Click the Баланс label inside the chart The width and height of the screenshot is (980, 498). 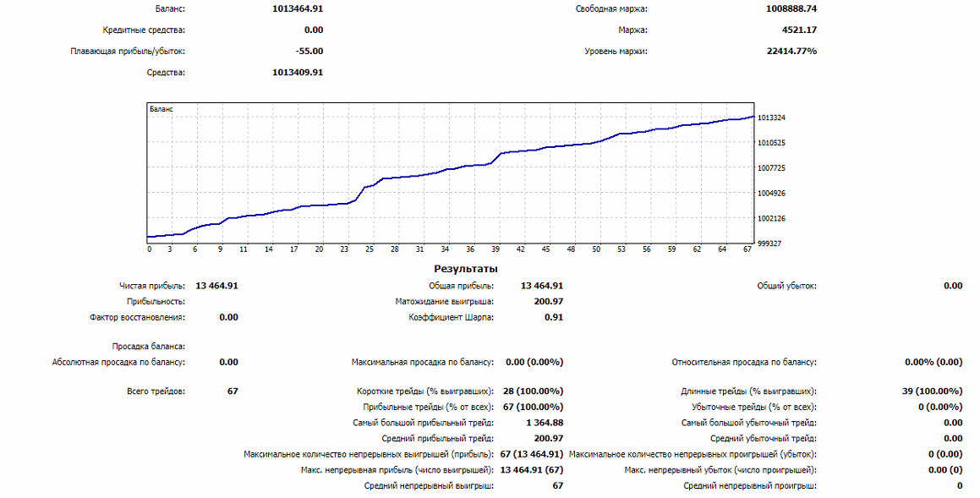click(x=162, y=109)
